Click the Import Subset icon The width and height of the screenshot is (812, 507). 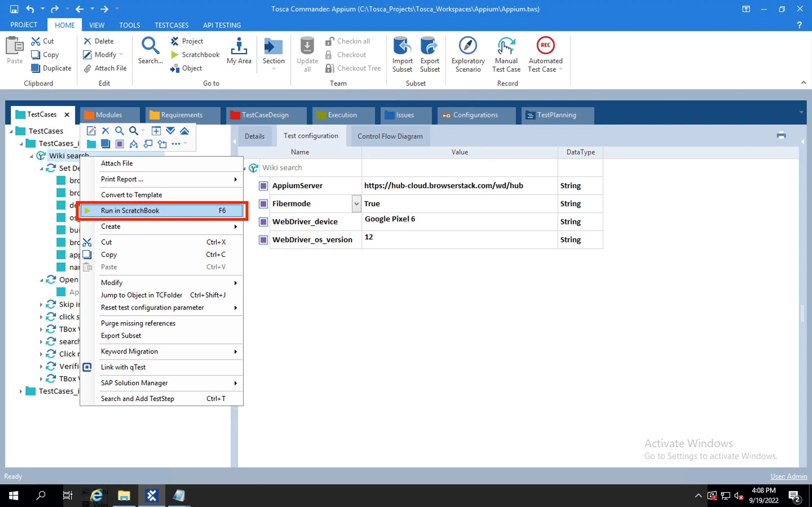[x=402, y=46]
